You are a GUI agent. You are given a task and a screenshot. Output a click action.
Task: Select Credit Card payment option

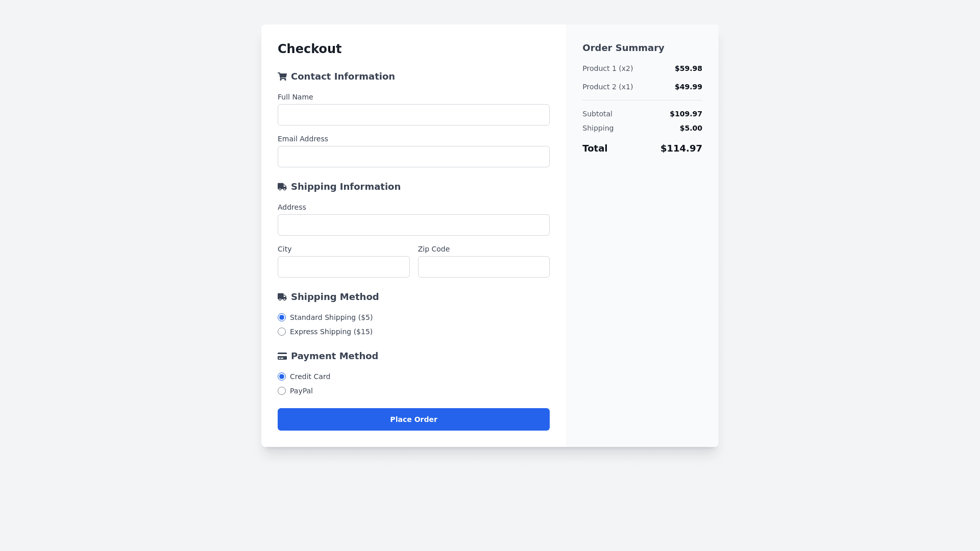coord(282,377)
